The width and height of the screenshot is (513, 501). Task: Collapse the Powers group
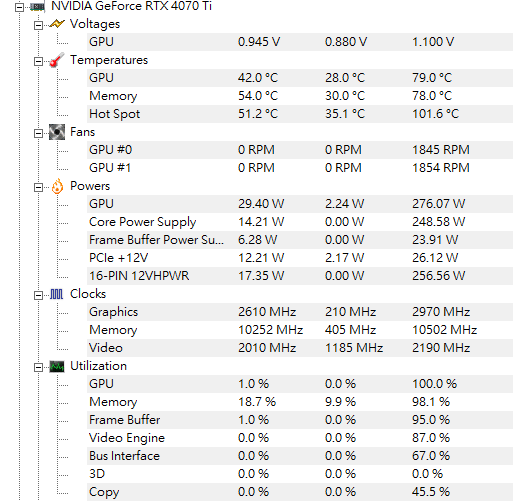click(x=38, y=187)
